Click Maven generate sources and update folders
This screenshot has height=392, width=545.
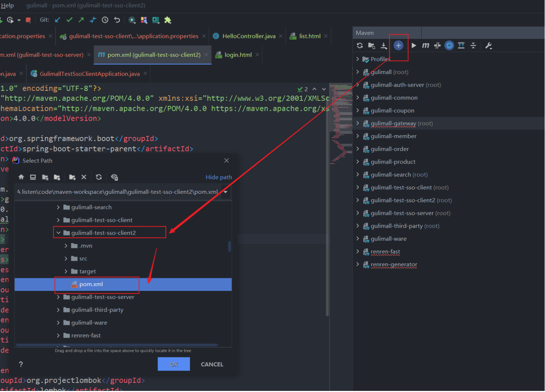371,45
